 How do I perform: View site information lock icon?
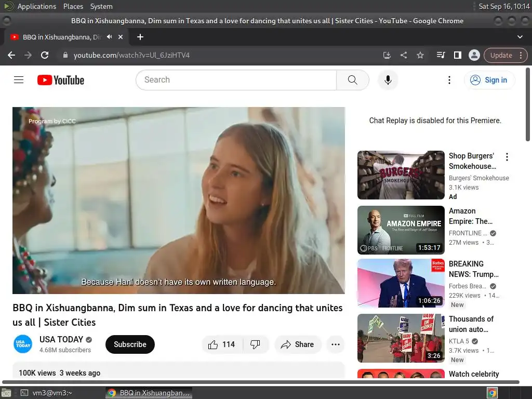click(65, 55)
